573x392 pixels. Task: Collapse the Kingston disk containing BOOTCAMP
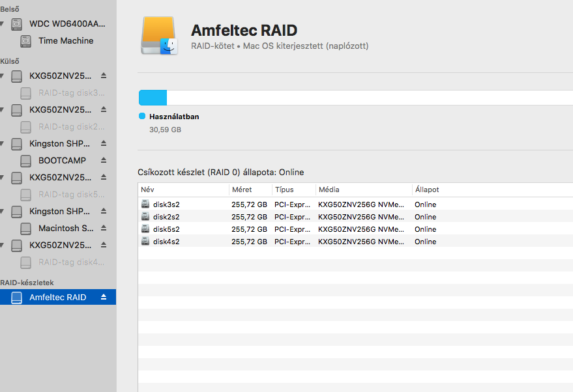pos(2,143)
